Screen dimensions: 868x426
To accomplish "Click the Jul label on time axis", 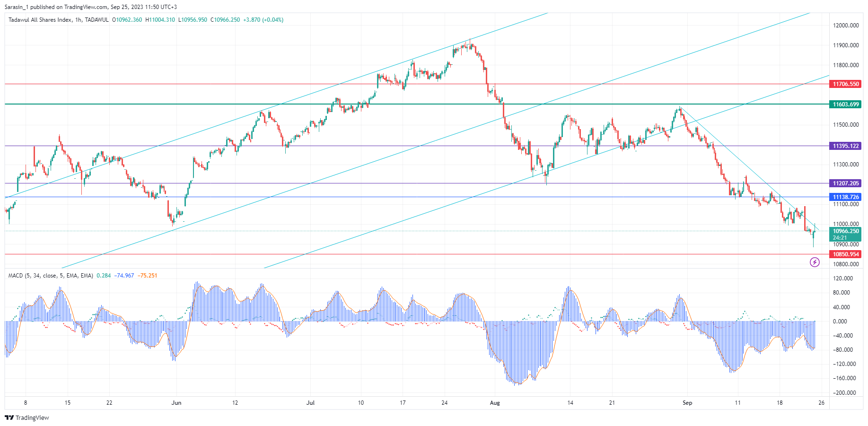I will [x=310, y=403].
